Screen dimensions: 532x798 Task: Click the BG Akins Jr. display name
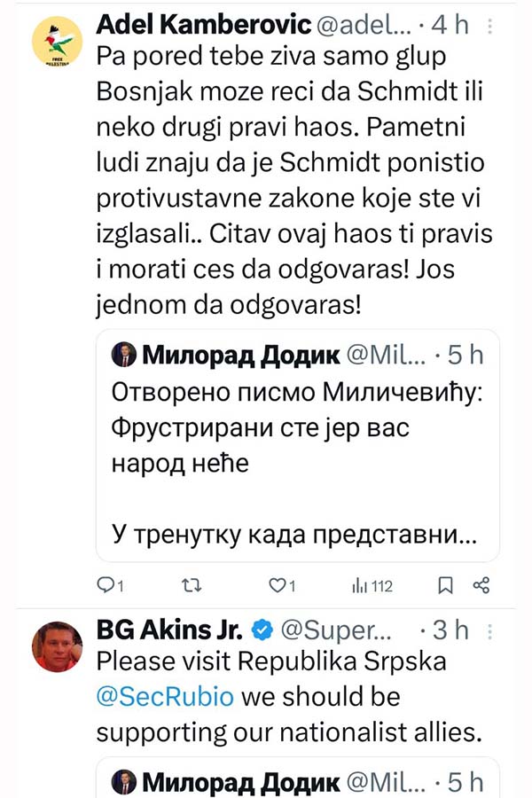pos(168,630)
